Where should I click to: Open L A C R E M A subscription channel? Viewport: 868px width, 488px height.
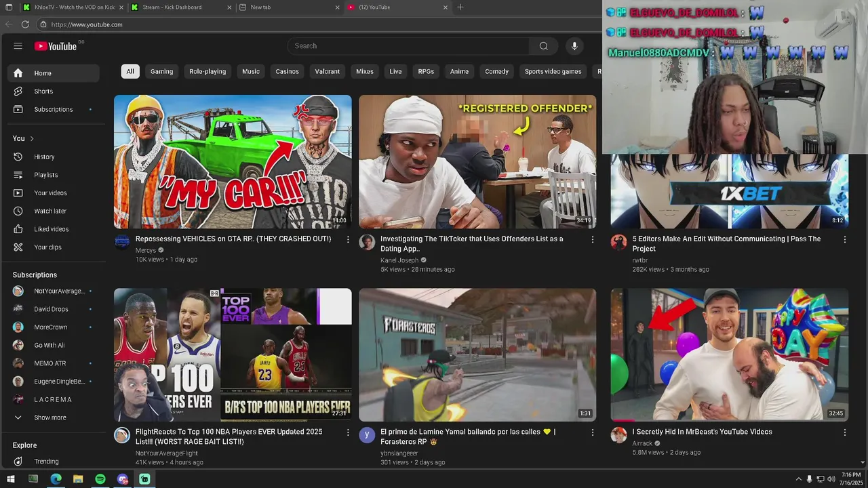[54, 399]
